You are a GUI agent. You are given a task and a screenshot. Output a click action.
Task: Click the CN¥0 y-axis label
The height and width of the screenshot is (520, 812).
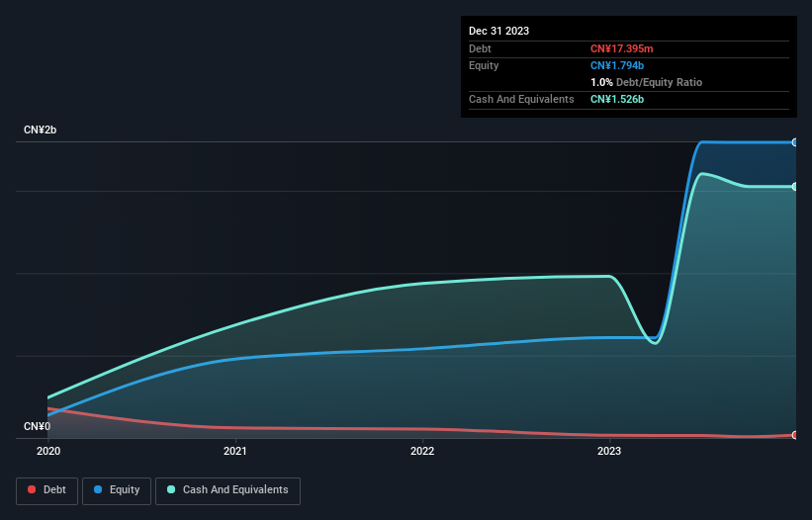(38, 426)
